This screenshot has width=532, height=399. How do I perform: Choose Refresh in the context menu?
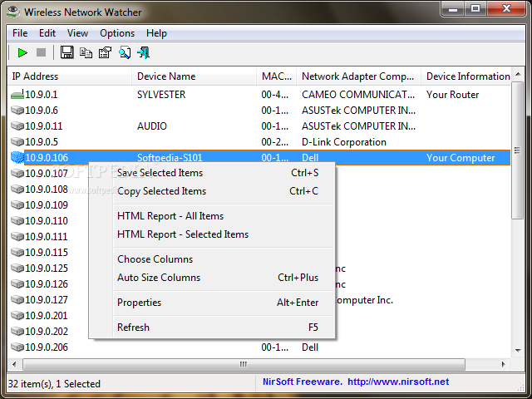coord(133,328)
